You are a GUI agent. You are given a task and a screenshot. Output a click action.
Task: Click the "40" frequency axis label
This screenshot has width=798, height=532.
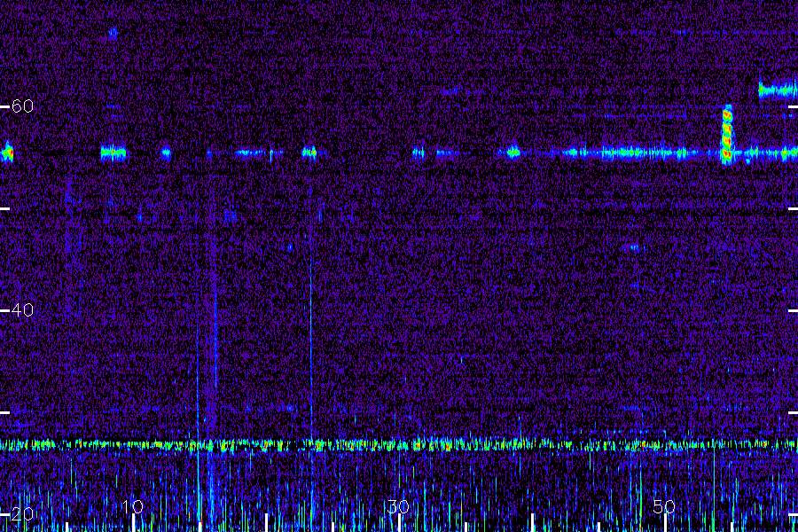tap(22, 310)
